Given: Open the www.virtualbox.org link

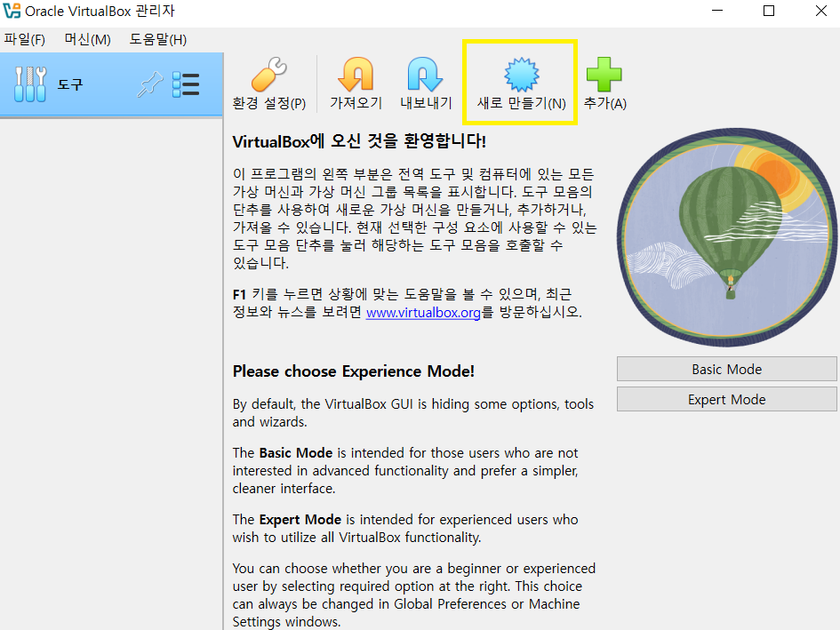Looking at the screenshot, I should (423, 312).
